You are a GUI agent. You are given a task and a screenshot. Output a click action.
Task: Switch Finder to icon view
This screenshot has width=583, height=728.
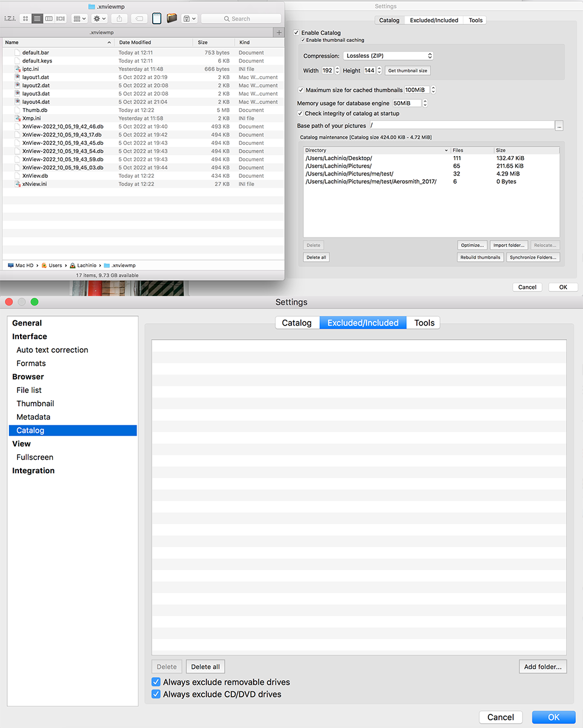(25, 19)
